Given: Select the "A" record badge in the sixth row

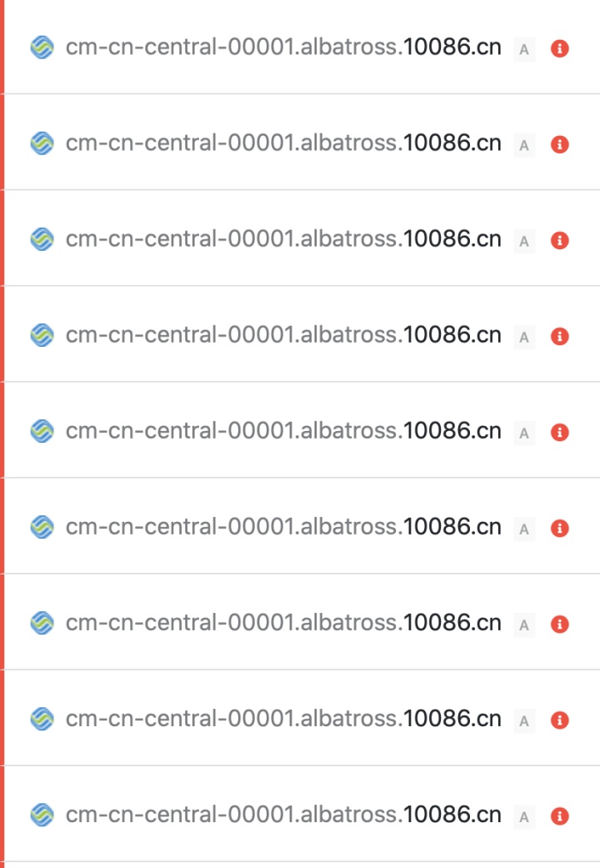Looking at the screenshot, I should [x=523, y=529].
